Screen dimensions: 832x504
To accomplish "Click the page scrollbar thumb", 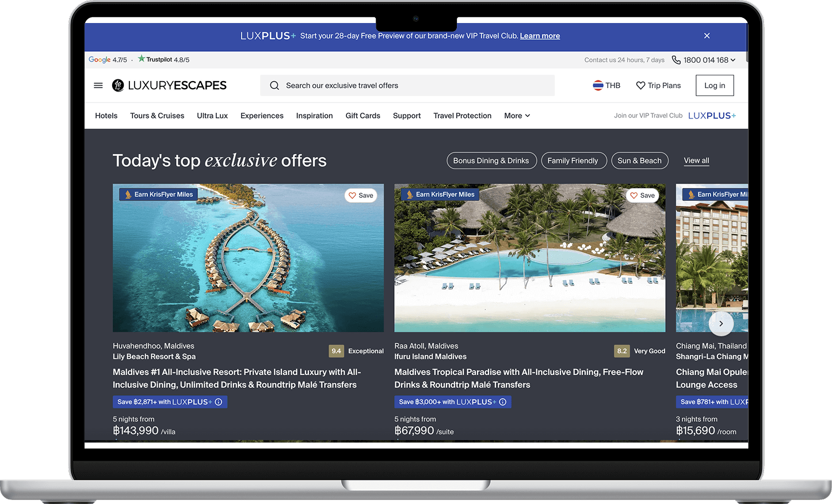I will [746, 41].
